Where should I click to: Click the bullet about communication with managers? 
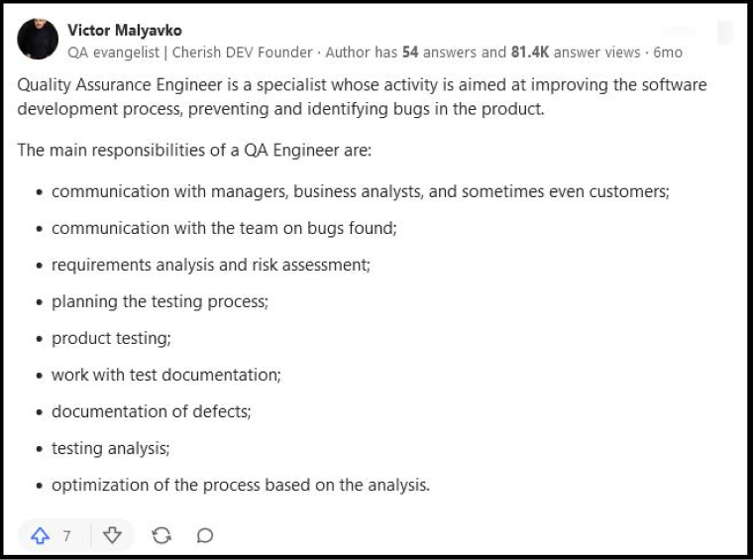(361, 191)
